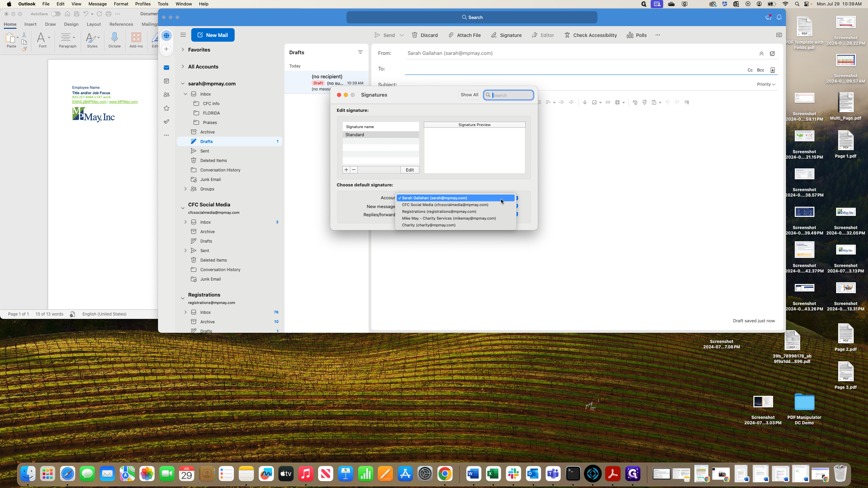The width and height of the screenshot is (868, 488).
Task: Collapse the sarah@mpmay.com account tree
Action: tap(183, 84)
